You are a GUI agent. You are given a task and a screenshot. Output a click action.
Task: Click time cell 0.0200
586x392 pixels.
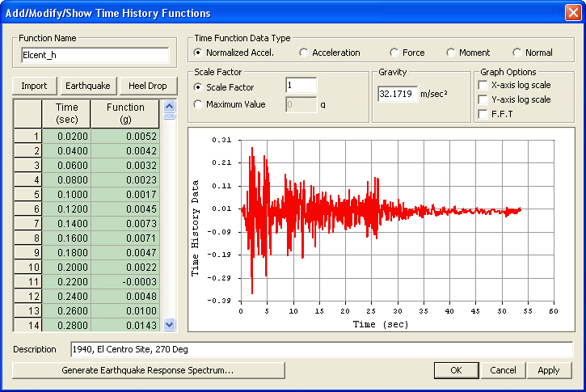(x=66, y=136)
